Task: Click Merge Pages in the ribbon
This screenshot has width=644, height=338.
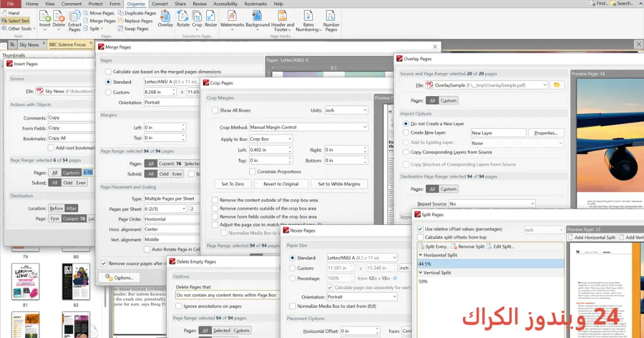Action: tap(99, 21)
